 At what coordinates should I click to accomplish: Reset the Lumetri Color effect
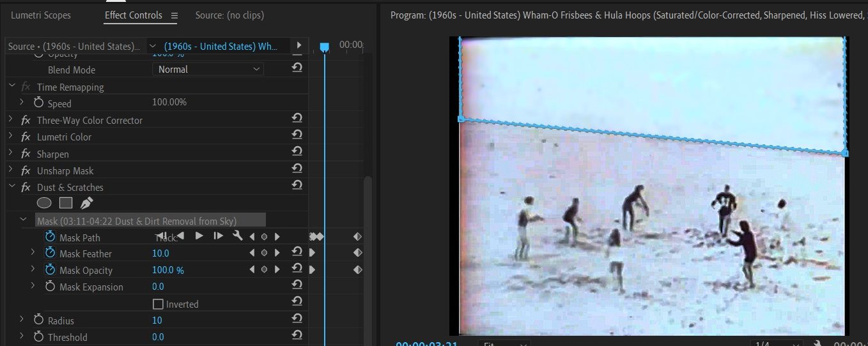[297, 135]
